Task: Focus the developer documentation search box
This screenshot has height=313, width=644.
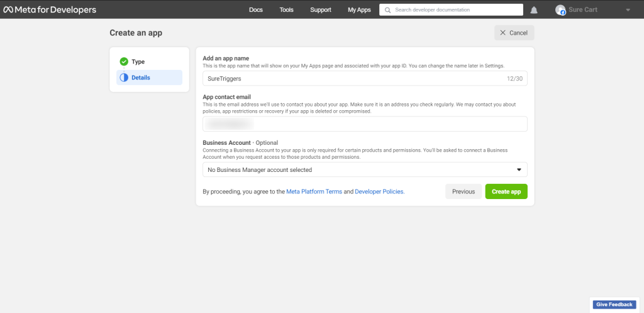Action: coord(451,10)
